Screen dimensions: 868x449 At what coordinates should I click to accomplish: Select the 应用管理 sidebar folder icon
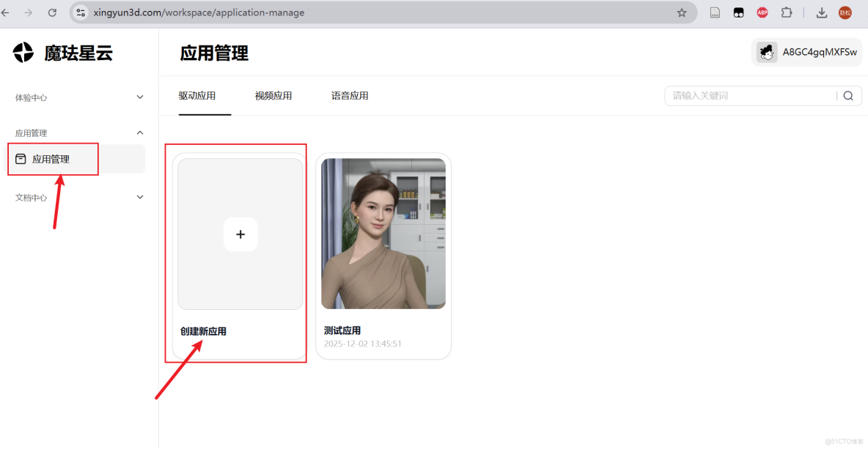23,158
